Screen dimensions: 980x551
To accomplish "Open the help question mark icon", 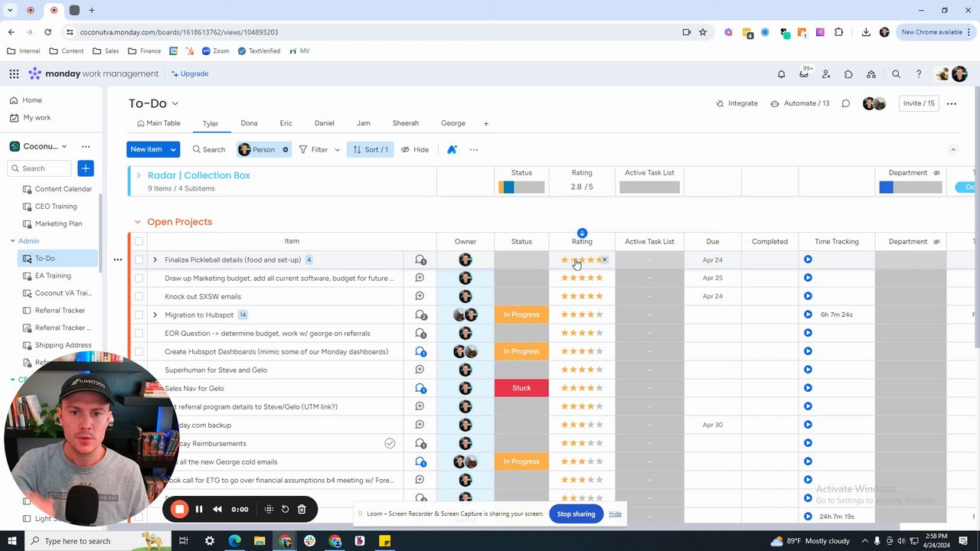I will (x=919, y=73).
